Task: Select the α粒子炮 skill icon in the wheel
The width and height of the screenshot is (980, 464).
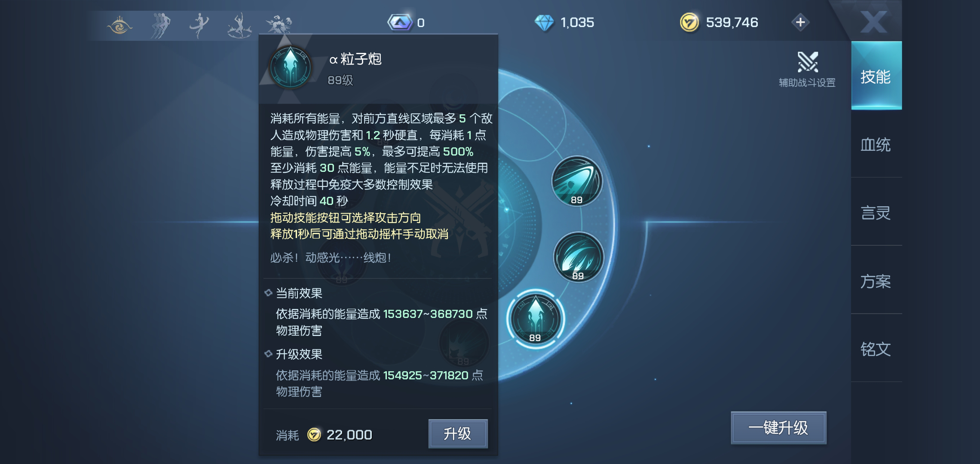Action: [535, 319]
